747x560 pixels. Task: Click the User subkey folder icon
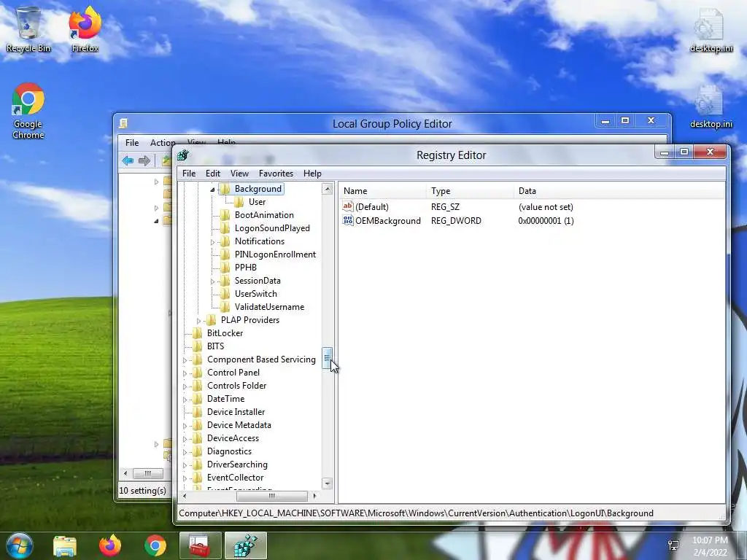239,202
